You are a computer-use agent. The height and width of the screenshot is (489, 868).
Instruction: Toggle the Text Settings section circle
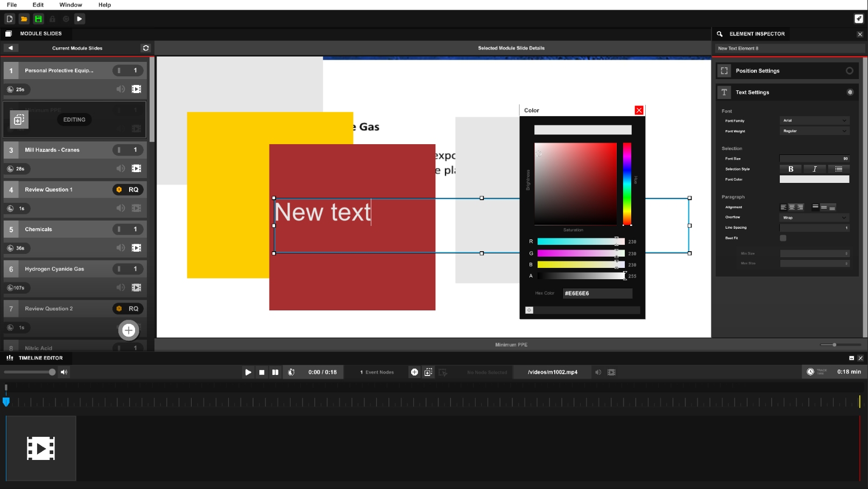[x=850, y=92]
